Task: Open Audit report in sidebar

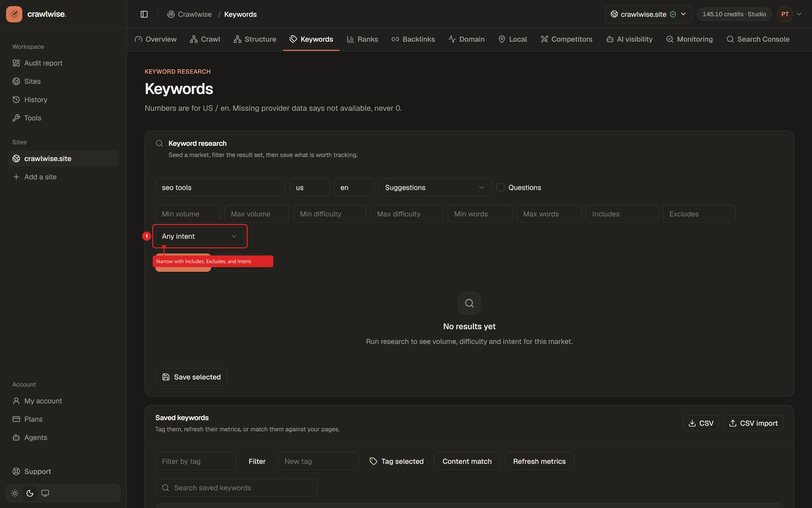Action: [63, 63]
